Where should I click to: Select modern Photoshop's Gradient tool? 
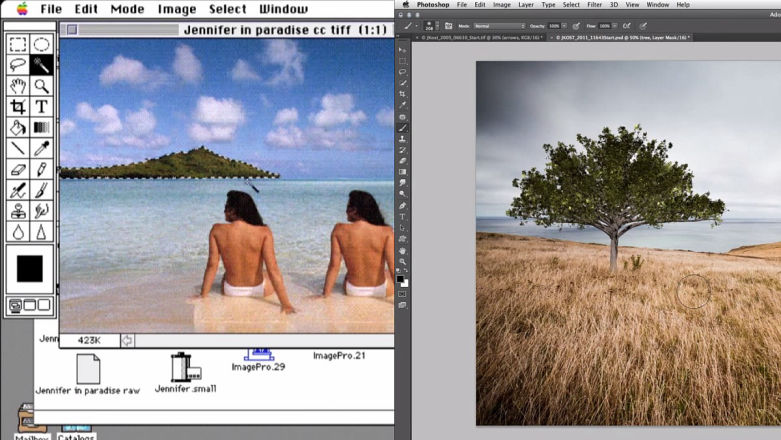point(402,172)
